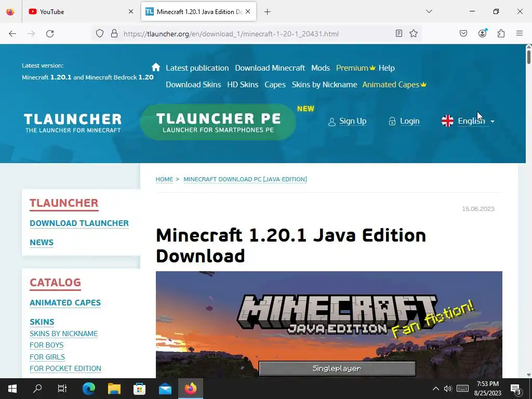Open Help menu item
The image size is (532, 399).
[x=387, y=68]
